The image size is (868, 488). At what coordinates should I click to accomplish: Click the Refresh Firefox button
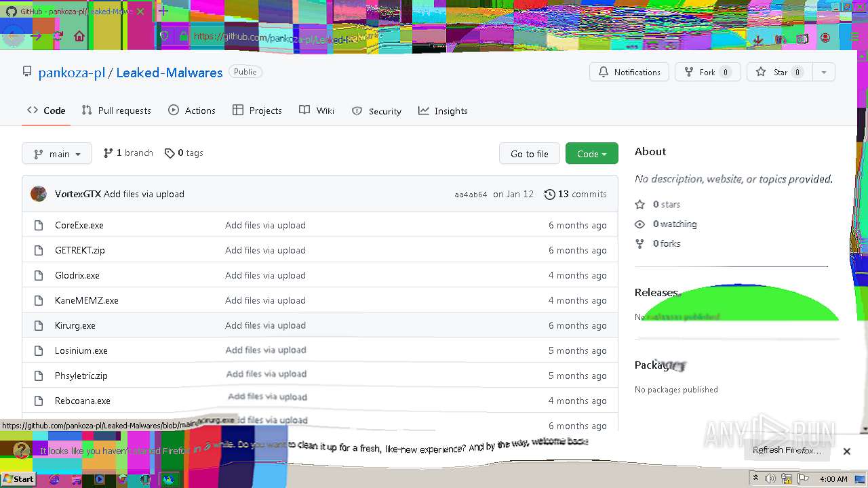(x=787, y=450)
